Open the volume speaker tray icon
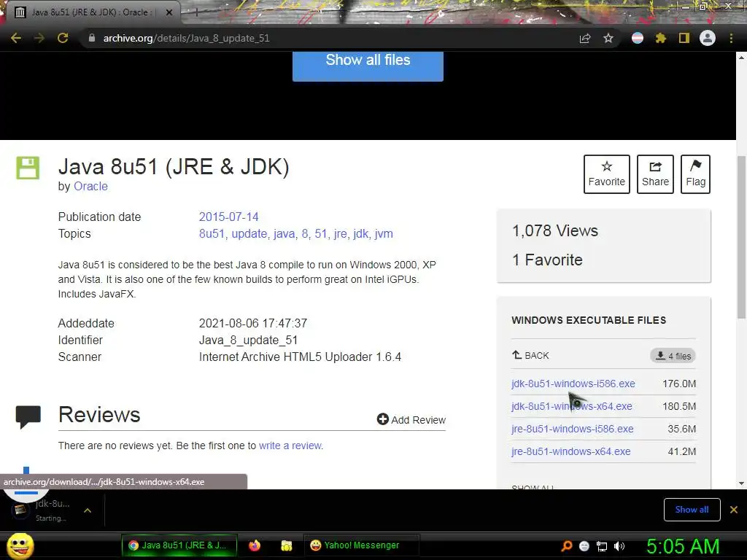747x560 pixels. click(x=619, y=546)
